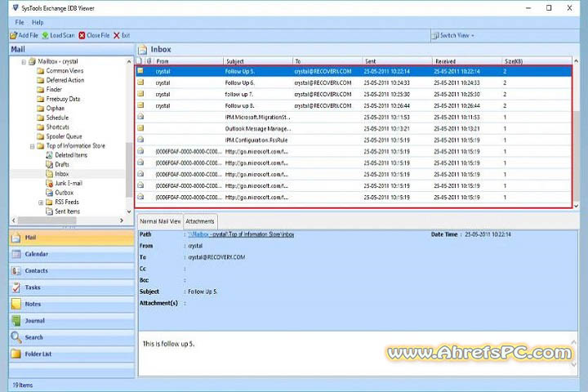Click the Tasks pane checkmark icon
Screen dimensions: 588x392
[16, 287]
